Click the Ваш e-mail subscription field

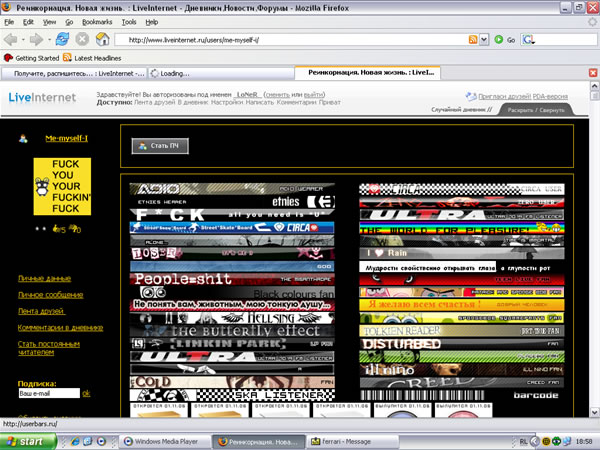click(x=49, y=393)
